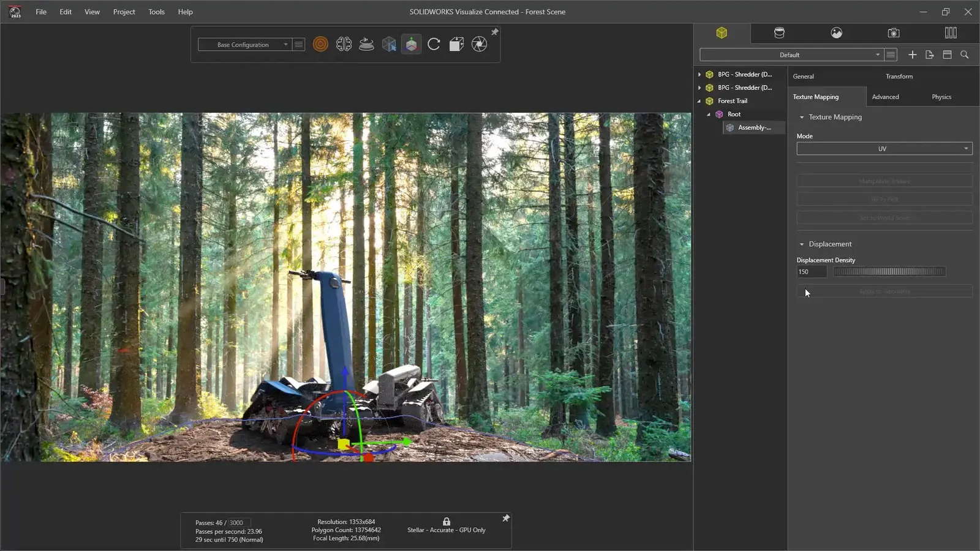Open the Project menu
The width and height of the screenshot is (980, 551).
(124, 12)
